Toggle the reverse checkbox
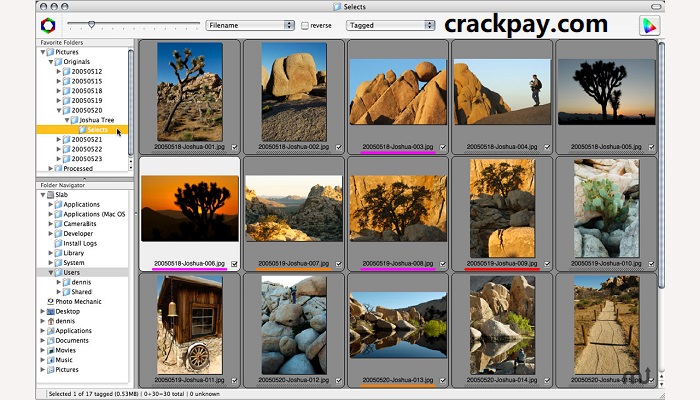Screen dimensions: 700x400 pos(305,25)
